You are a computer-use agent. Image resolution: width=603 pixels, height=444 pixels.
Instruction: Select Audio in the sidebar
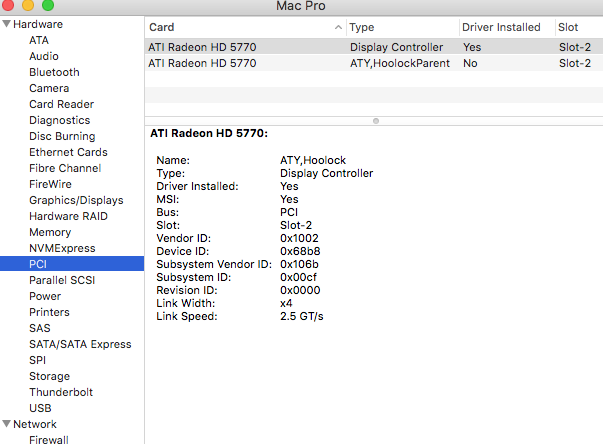[44, 56]
